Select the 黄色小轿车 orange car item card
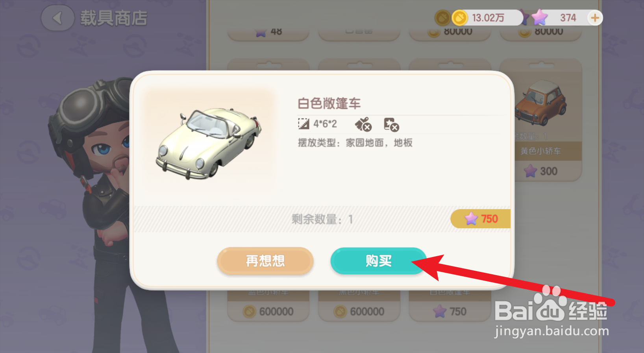The image size is (644, 353). click(540, 120)
